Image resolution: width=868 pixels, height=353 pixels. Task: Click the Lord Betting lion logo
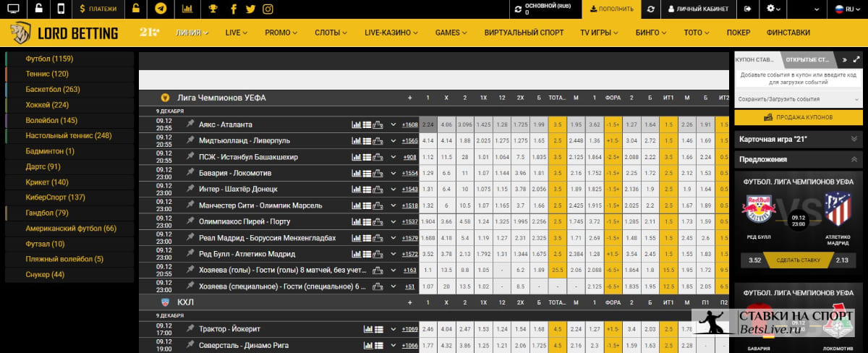tap(20, 33)
